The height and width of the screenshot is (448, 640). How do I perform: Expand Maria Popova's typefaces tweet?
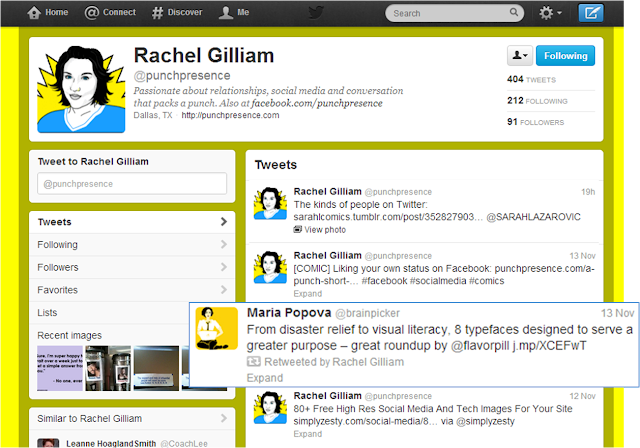[264, 378]
